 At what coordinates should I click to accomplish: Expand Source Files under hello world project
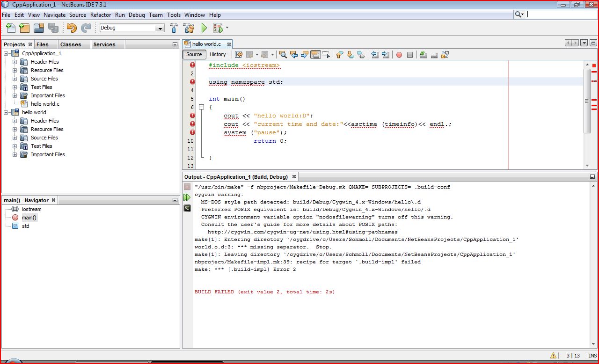(x=15, y=138)
